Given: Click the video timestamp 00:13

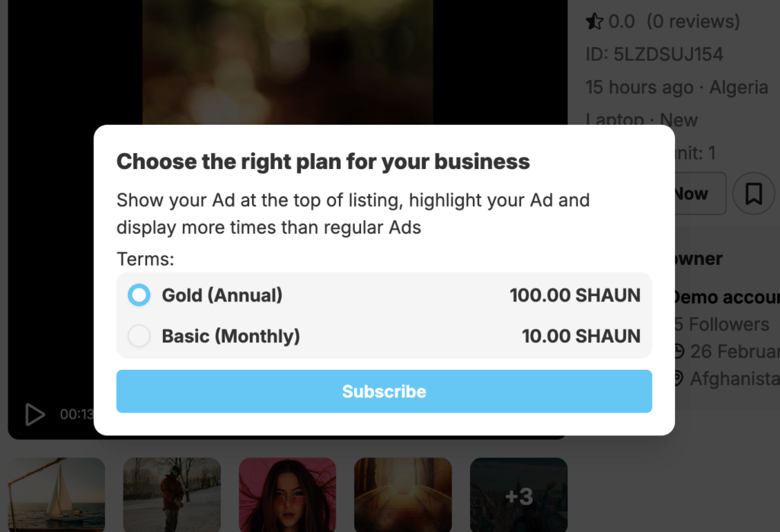Looking at the screenshot, I should pos(77,415).
